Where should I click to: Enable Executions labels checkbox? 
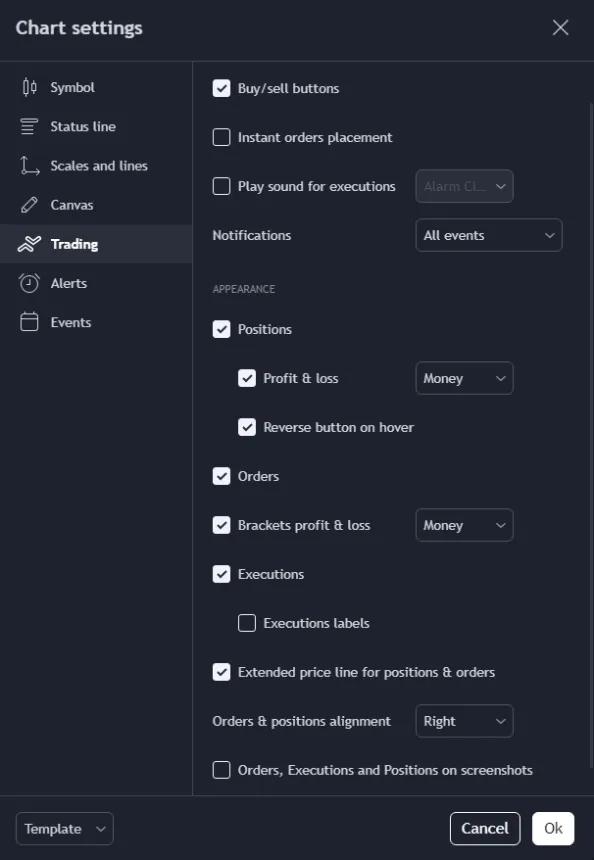247,623
